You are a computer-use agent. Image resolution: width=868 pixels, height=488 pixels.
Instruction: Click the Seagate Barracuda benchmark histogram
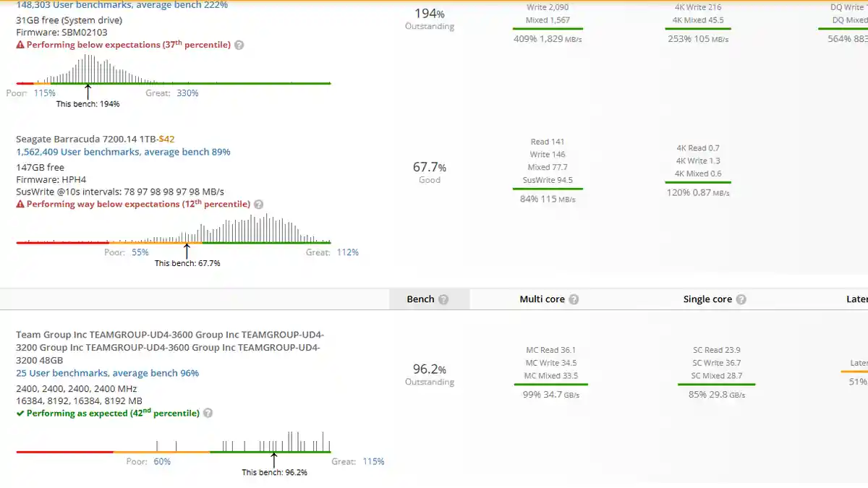point(174,230)
